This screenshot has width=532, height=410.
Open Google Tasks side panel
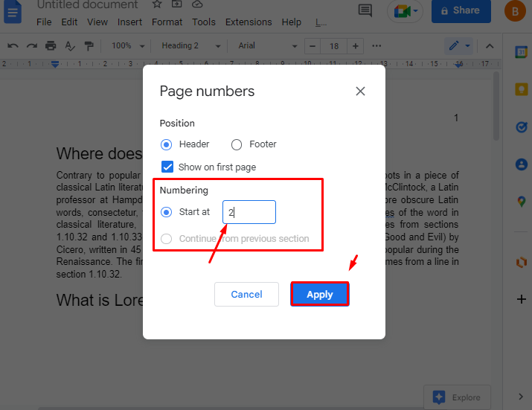(521, 127)
